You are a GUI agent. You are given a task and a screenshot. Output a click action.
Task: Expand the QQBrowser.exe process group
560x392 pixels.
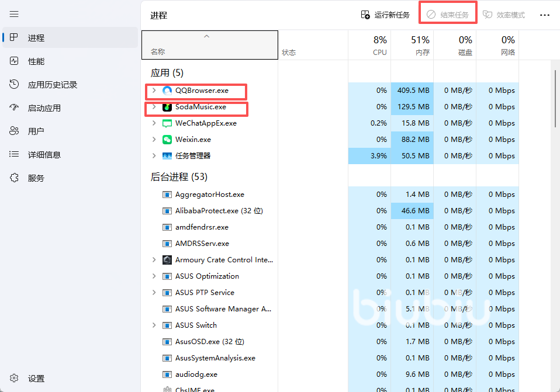click(x=154, y=91)
